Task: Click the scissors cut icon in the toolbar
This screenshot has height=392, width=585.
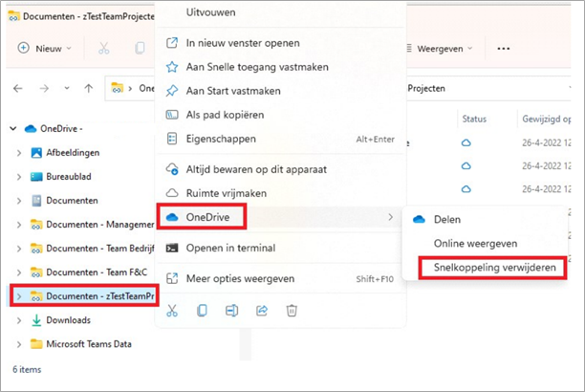Action: click(104, 48)
